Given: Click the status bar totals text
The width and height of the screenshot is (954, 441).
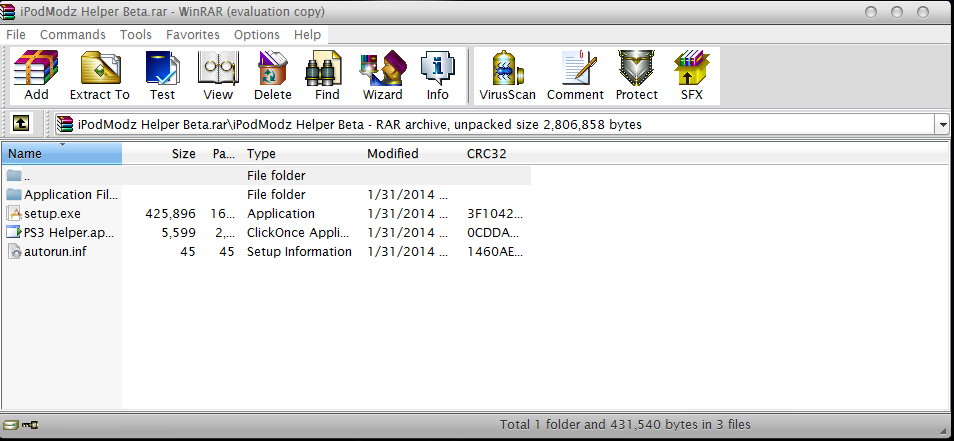Looking at the screenshot, I should pos(625,425).
